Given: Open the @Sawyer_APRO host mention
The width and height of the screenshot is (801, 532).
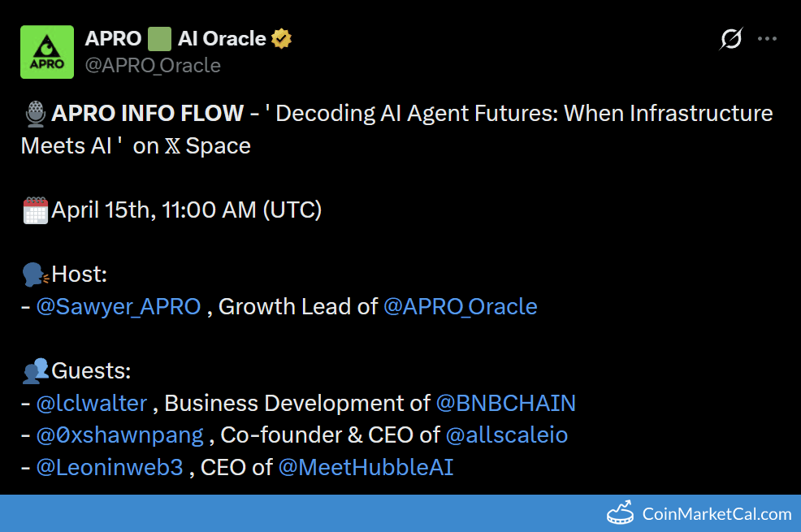Looking at the screenshot, I should [119, 306].
